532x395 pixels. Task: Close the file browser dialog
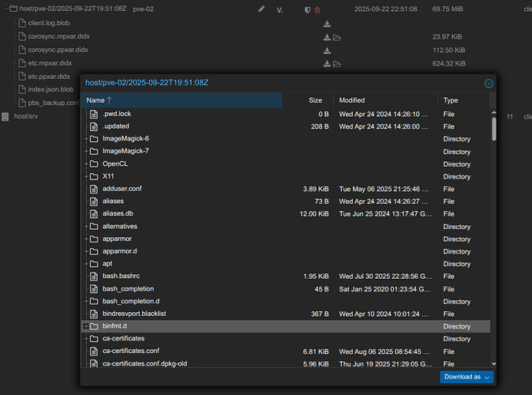pyautogui.click(x=489, y=83)
